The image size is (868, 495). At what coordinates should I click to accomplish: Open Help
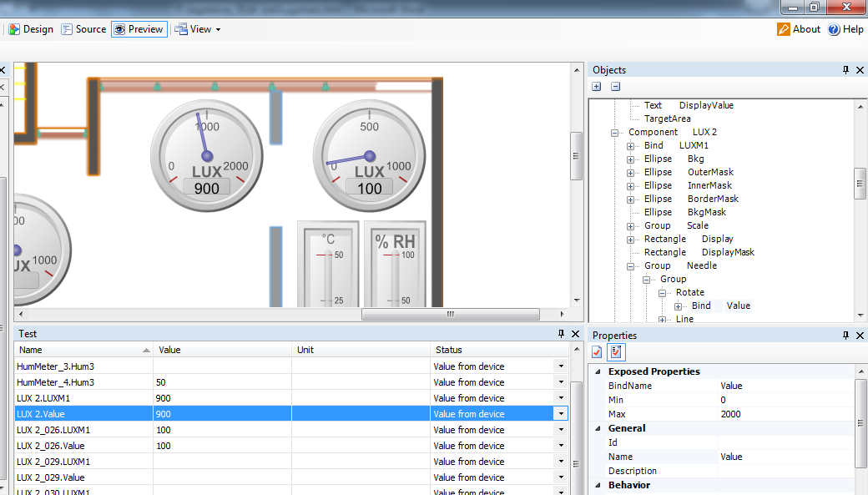point(845,29)
